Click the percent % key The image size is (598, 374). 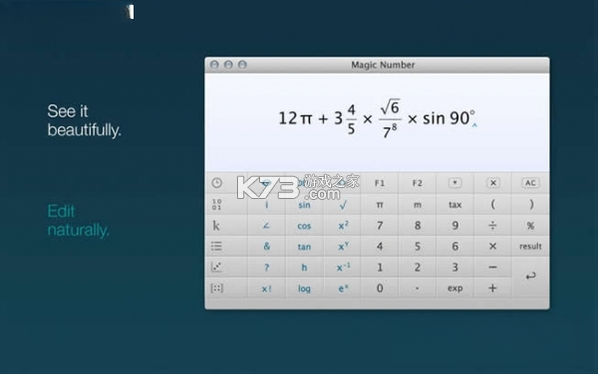[x=530, y=226]
